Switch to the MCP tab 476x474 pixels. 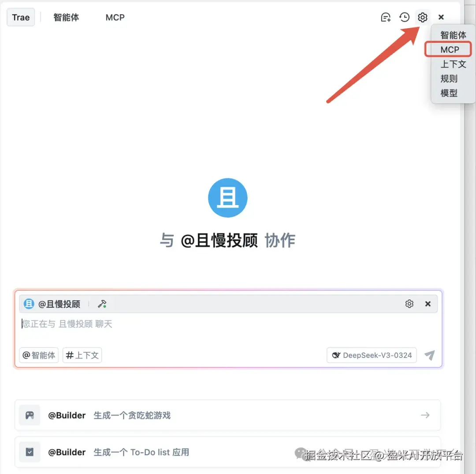click(x=115, y=17)
